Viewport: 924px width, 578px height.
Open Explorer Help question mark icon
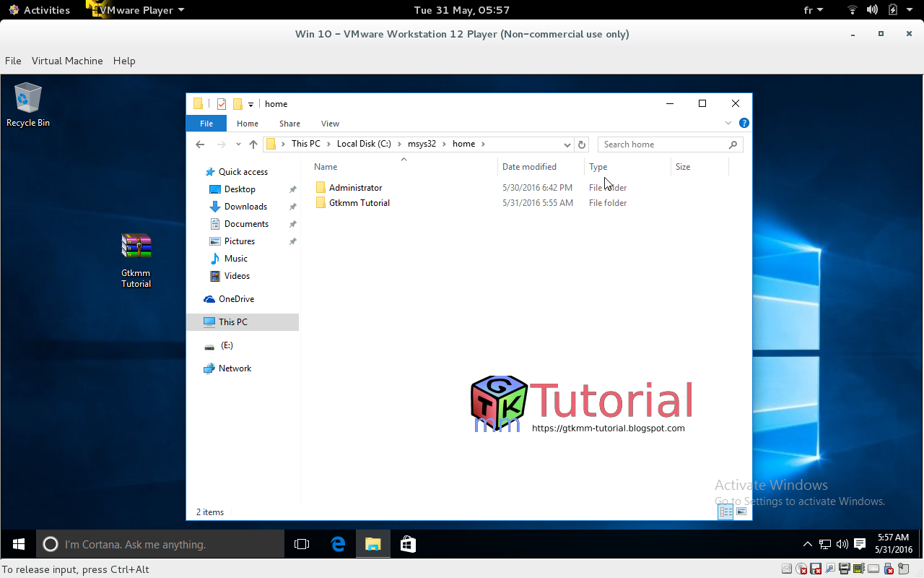click(x=744, y=124)
